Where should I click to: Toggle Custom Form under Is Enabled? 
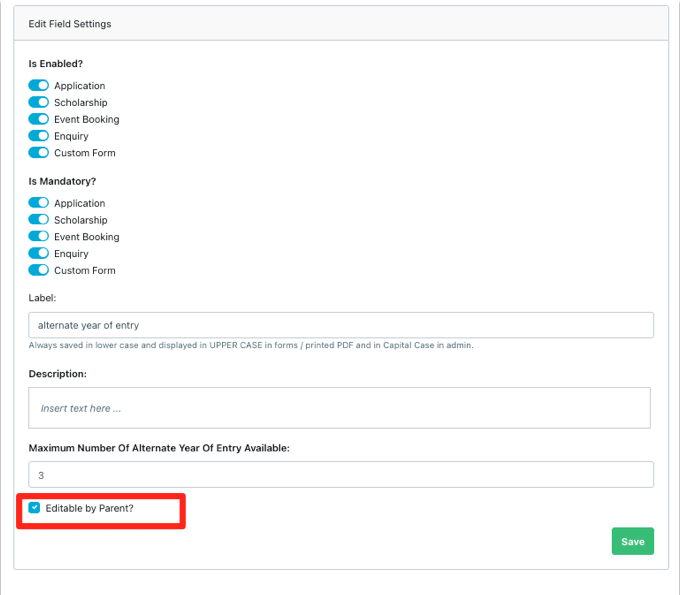38,153
